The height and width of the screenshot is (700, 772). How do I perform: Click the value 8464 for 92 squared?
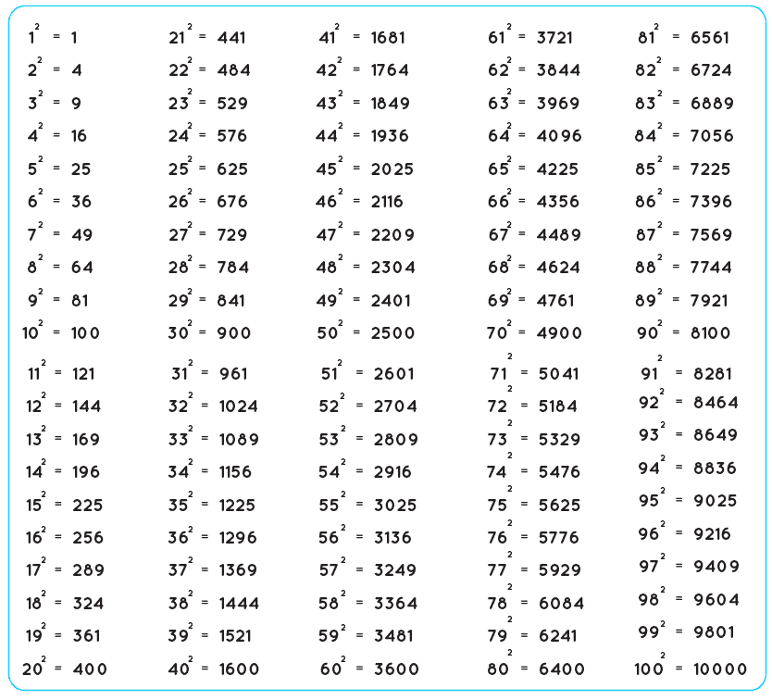click(716, 403)
